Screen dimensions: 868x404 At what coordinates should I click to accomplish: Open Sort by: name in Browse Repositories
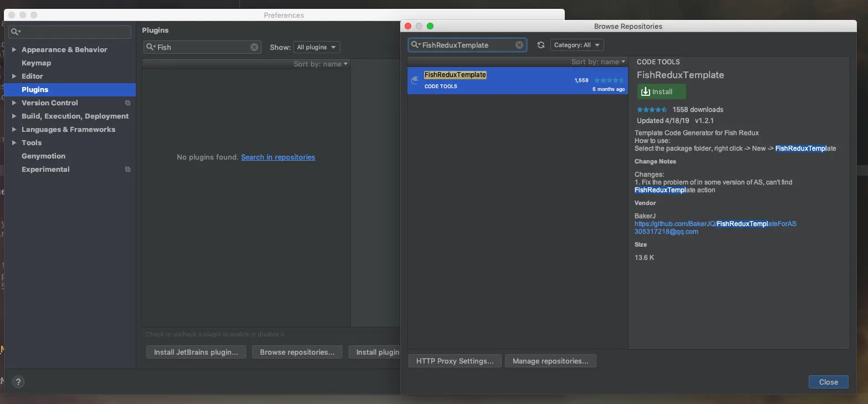598,62
